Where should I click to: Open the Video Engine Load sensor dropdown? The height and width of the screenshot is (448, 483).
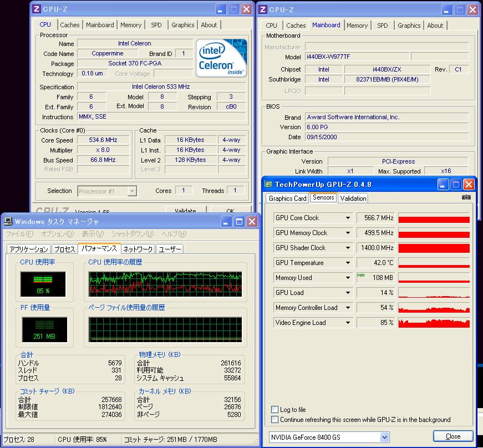(x=348, y=323)
